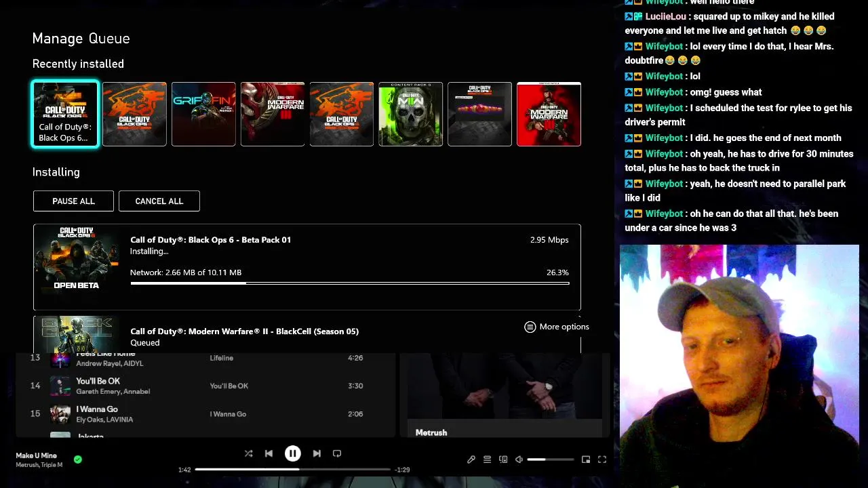Screen dimensions: 868x488
Task: Select the highlighted Black Ops 6 recently installed tile
Action: click(x=65, y=114)
